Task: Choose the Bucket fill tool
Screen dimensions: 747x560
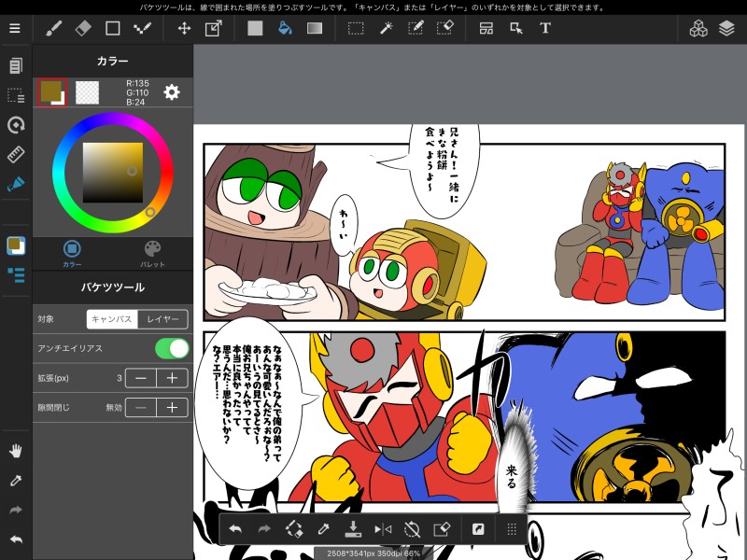Action: point(285,28)
